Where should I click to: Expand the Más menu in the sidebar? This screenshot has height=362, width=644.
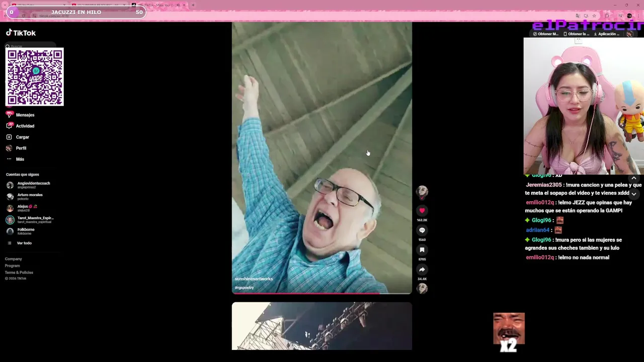pos(20,159)
